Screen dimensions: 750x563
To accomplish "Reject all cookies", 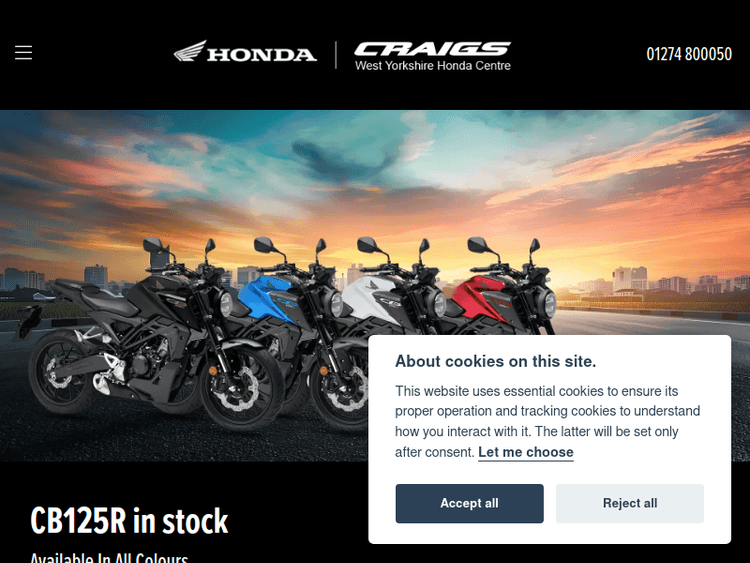I will click(629, 503).
